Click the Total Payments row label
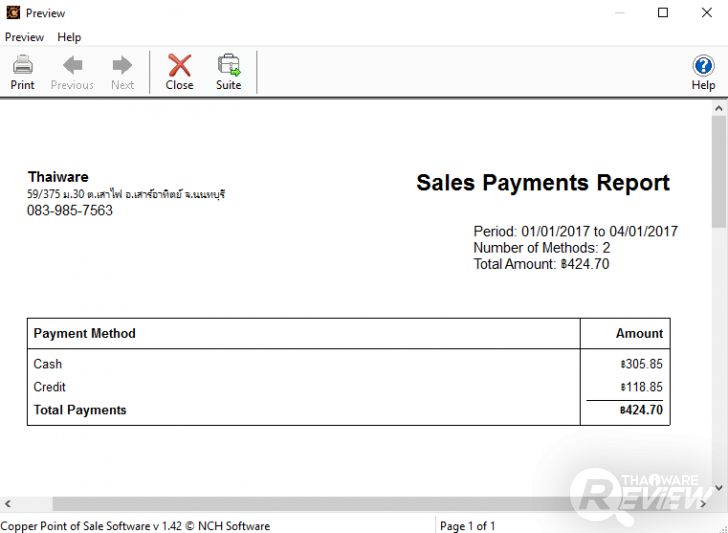Image resolution: width=728 pixels, height=533 pixels. coord(80,410)
